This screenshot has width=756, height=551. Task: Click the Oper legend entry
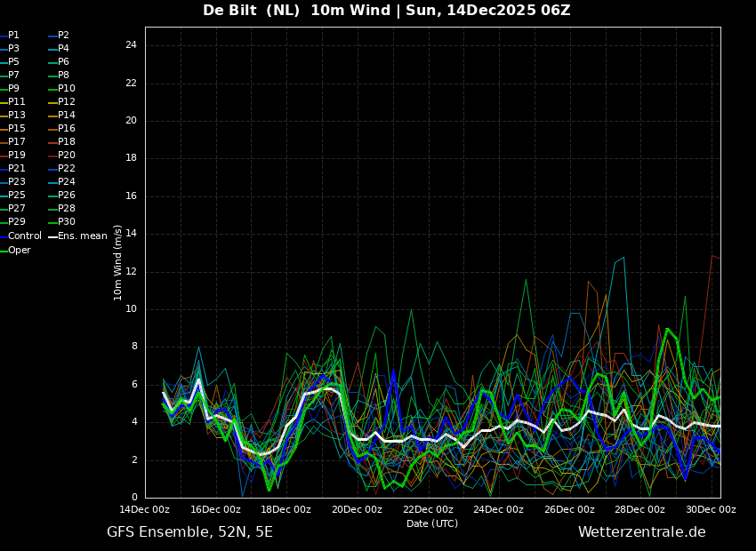tap(19, 251)
